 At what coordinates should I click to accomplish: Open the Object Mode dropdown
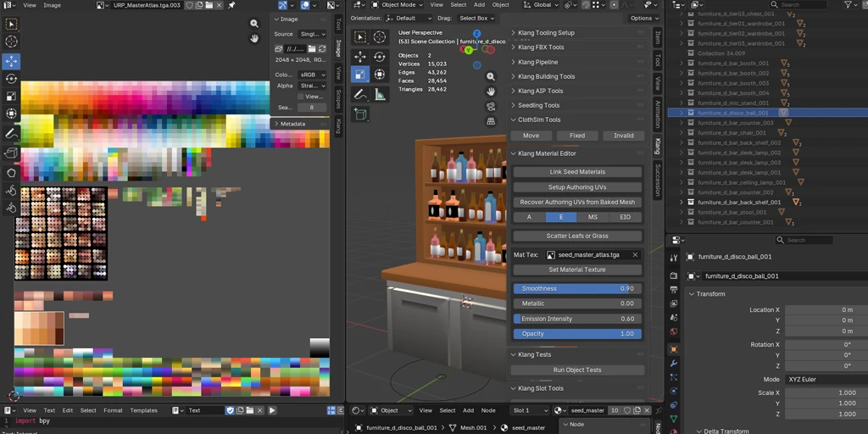397,4
